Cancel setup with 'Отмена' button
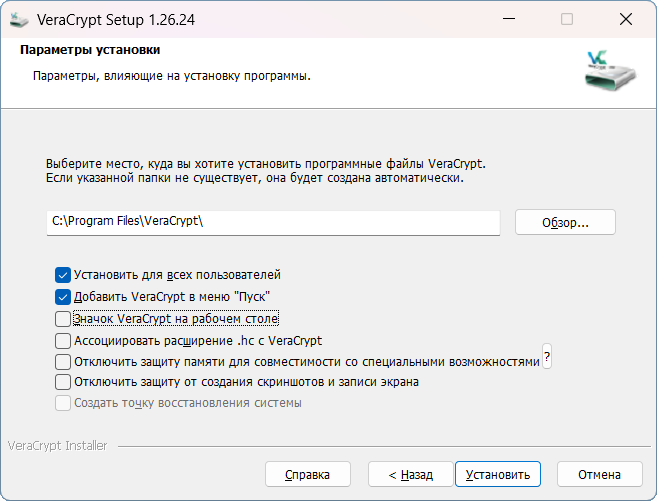 pyautogui.click(x=600, y=474)
